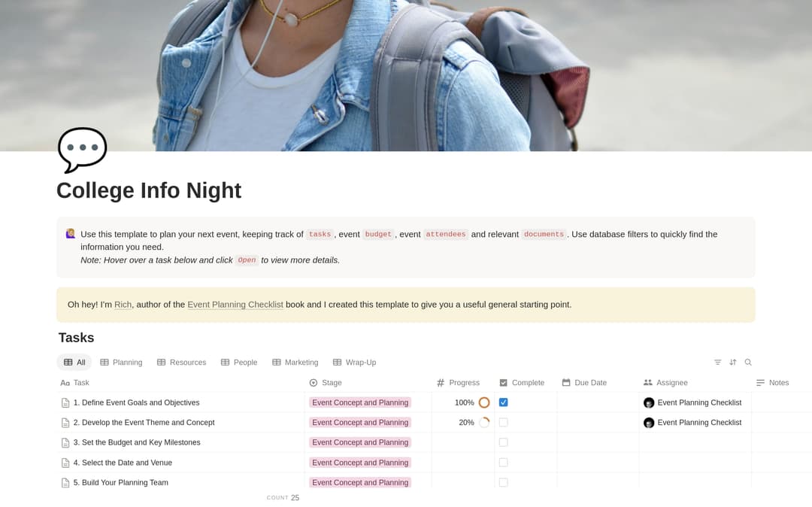Open task 4. Select the Date and Venue
Screen dimensions: 812x507
click(123, 463)
